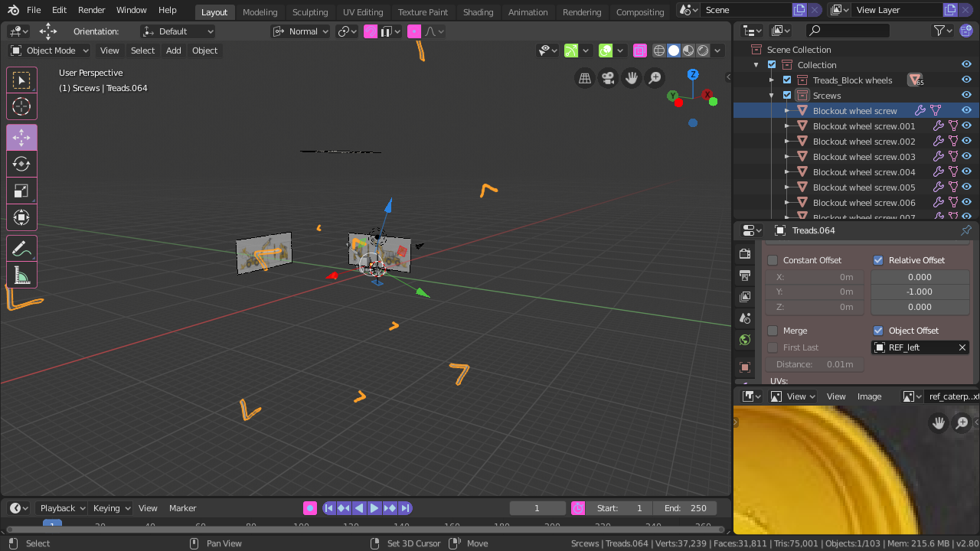Enable the Merge checkbox
Image resolution: width=980 pixels, height=551 pixels.
click(773, 331)
